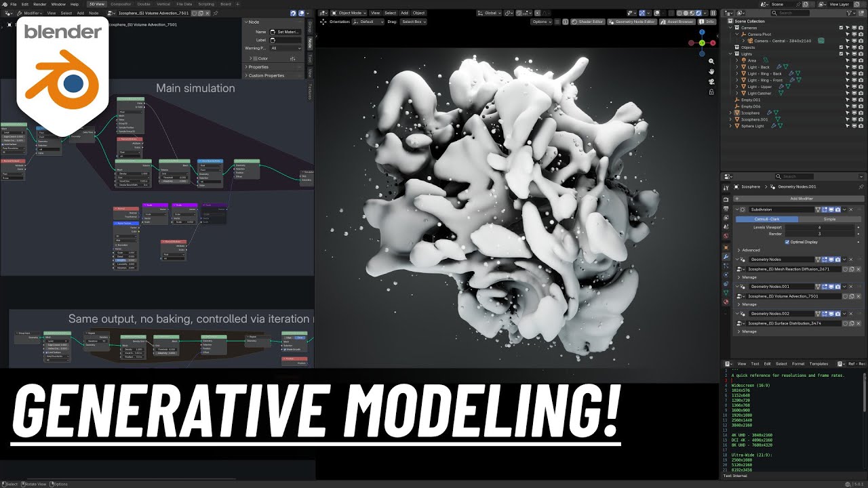Open the Tool properties tab icon
868x488 pixels.
tap(726, 188)
